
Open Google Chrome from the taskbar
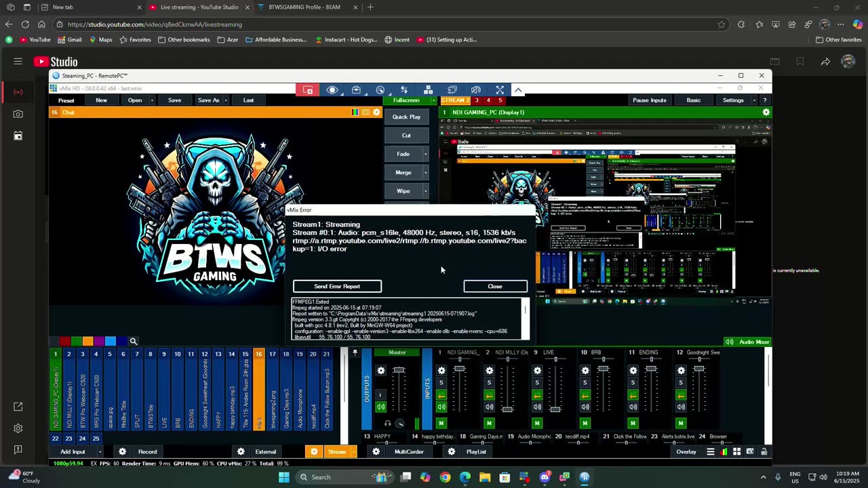[445, 477]
